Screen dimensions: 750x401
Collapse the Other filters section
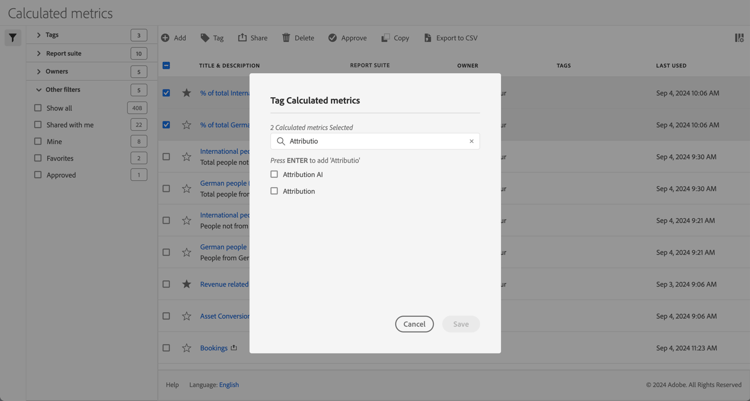click(39, 90)
